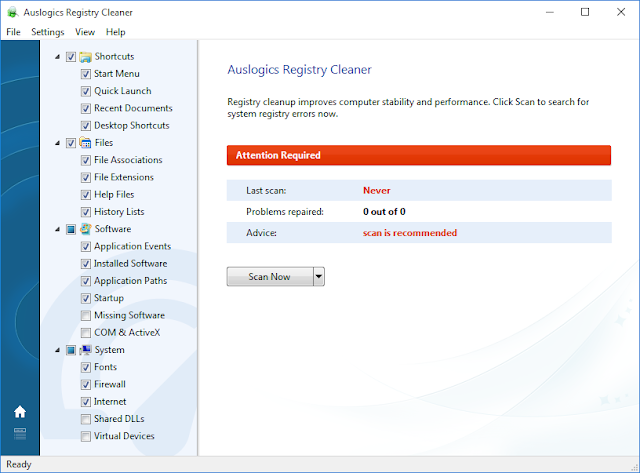Open the list view icon below Home
640x473 pixels.
pos(20,434)
